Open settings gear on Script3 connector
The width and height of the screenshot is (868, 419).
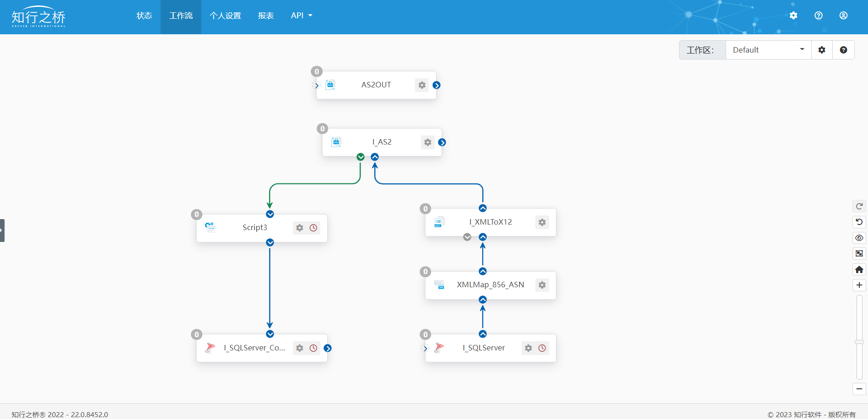point(300,228)
